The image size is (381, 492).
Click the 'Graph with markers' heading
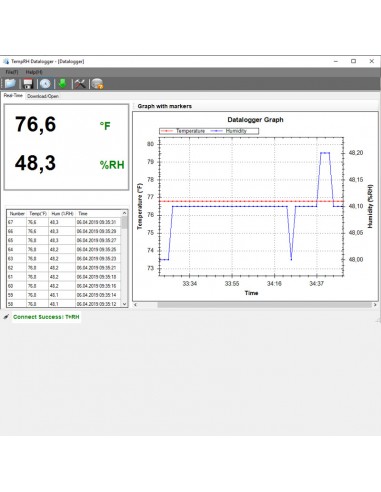(x=165, y=106)
